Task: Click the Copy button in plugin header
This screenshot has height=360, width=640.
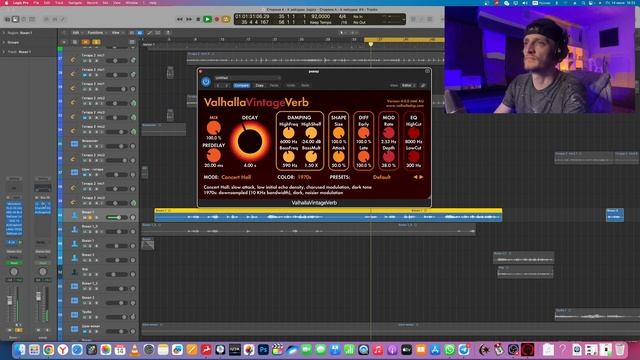Action: tap(260, 85)
